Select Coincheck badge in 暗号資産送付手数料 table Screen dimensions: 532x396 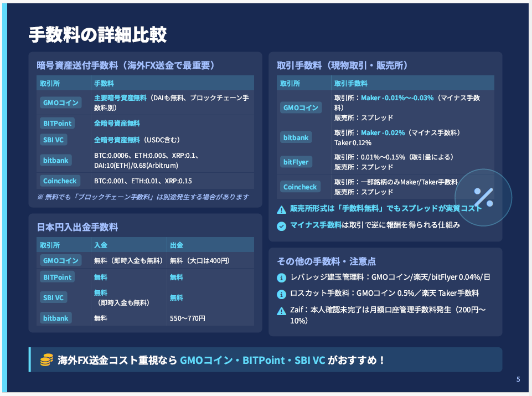click(60, 181)
